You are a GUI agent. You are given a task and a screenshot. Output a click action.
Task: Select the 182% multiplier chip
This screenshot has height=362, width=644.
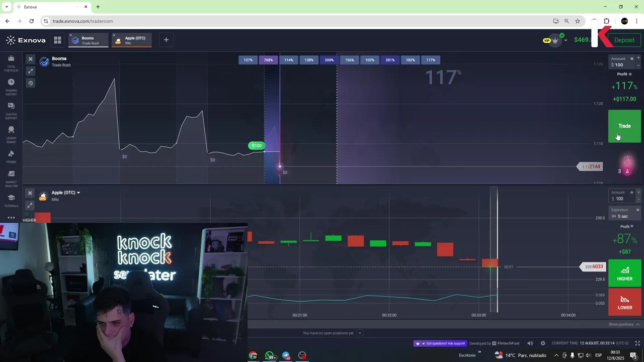point(411,60)
